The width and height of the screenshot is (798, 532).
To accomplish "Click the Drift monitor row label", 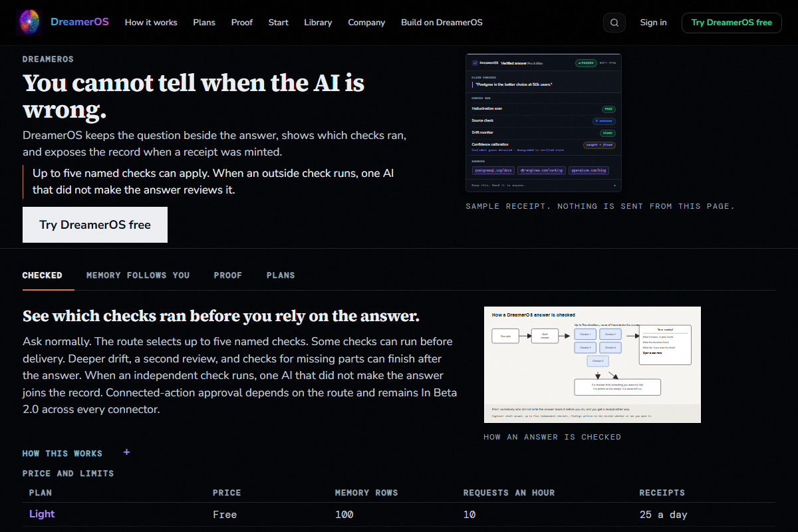I will 483,132.
